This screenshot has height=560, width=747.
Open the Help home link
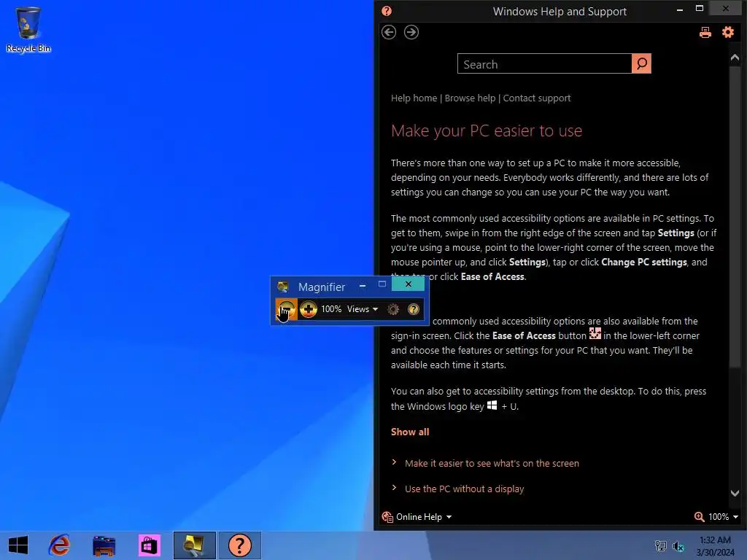click(414, 98)
